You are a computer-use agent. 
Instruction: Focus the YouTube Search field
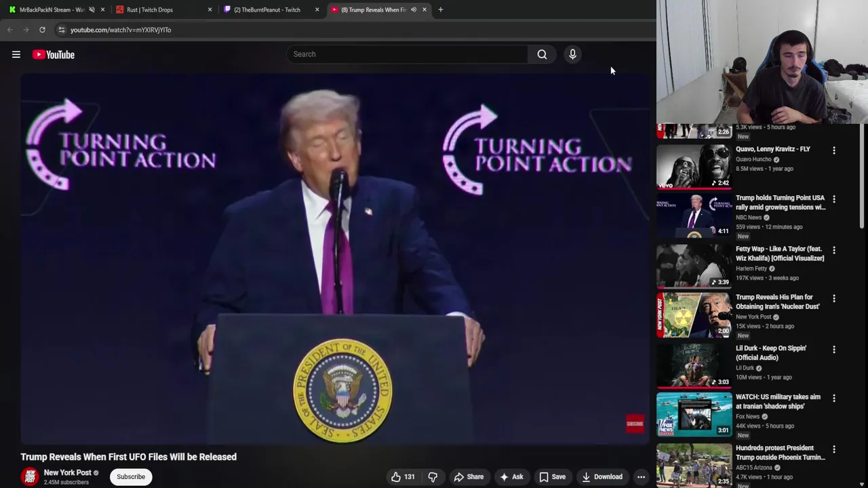coord(407,54)
